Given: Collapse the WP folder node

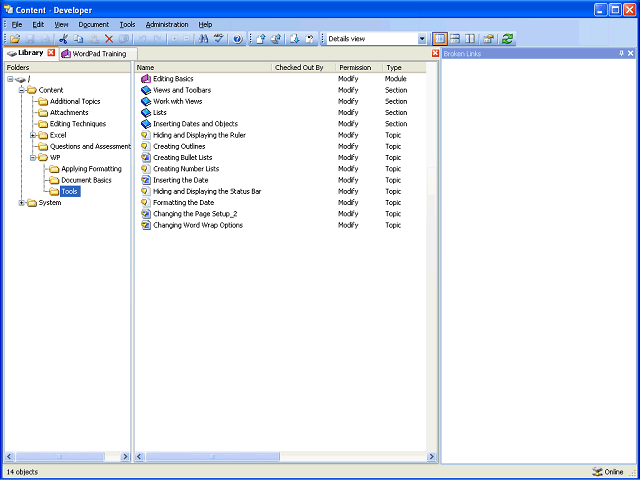Looking at the screenshot, I should (x=33, y=158).
